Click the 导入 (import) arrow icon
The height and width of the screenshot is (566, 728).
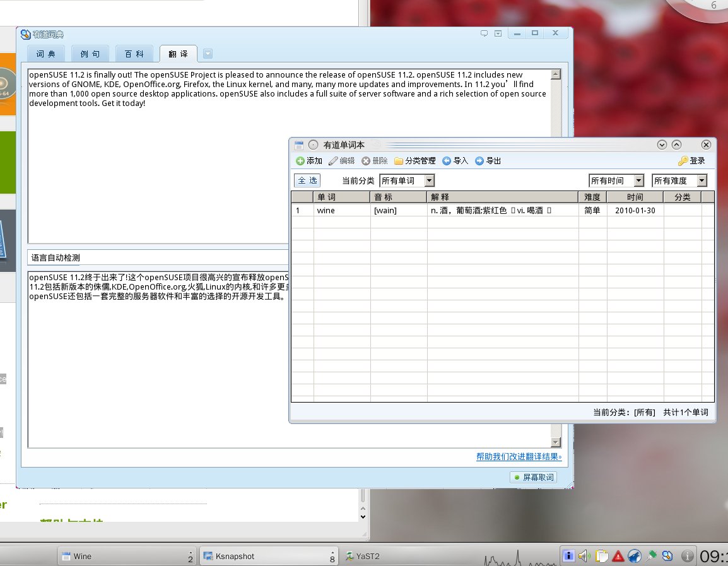click(447, 161)
